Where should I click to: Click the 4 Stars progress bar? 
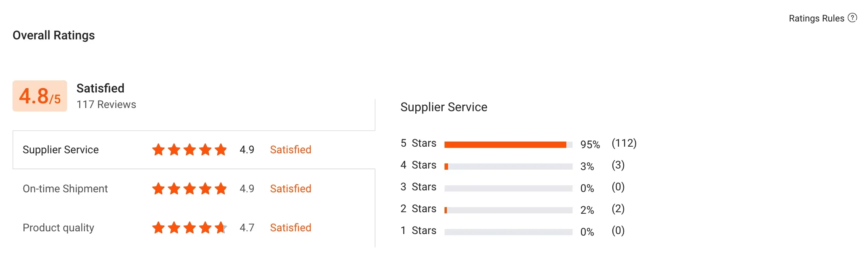(508, 167)
